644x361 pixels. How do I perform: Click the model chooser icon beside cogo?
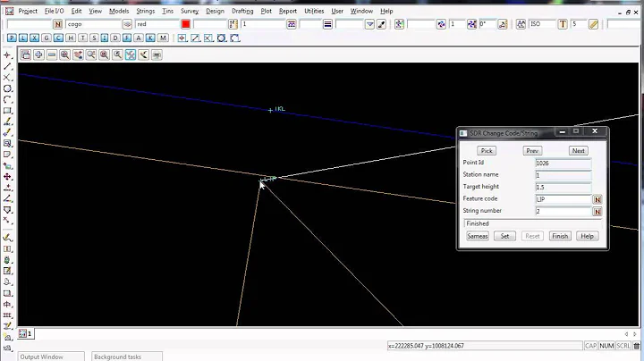127,24
